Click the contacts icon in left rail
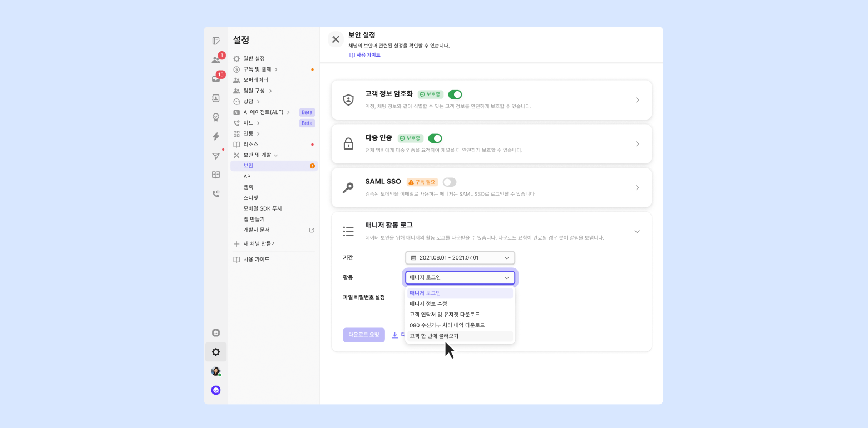This screenshot has width=868, height=428. click(216, 98)
